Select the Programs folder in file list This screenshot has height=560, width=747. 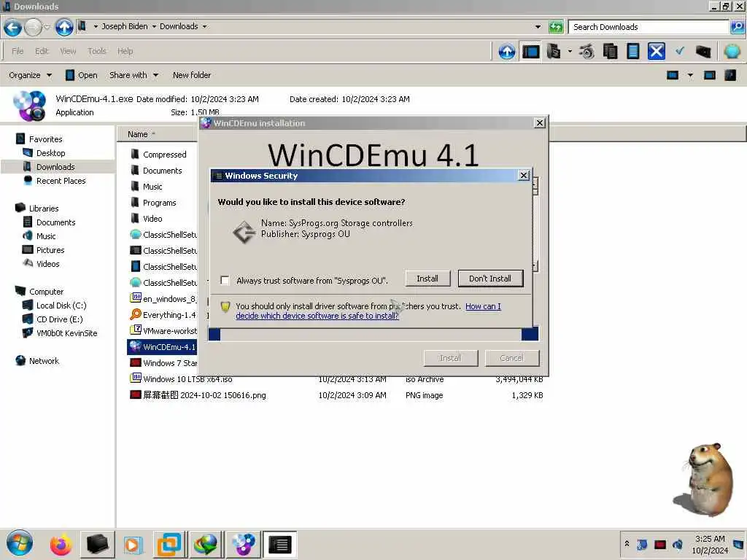pyautogui.click(x=159, y=203)
